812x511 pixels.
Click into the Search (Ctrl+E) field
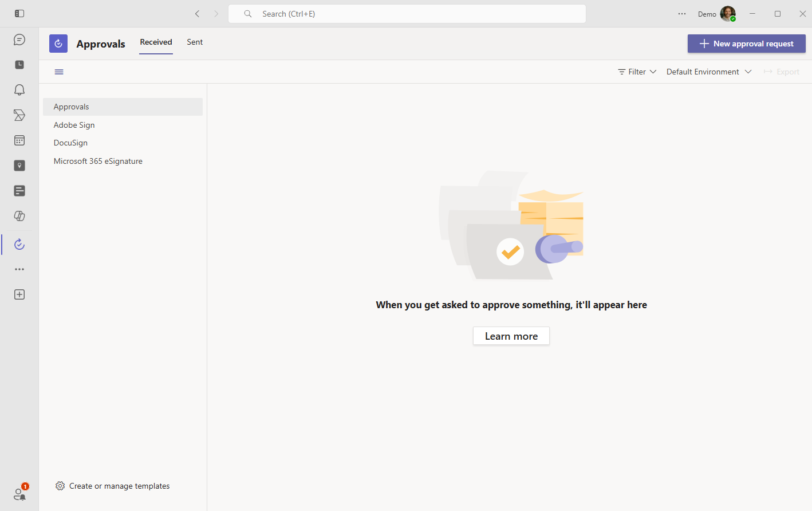(x=407, y=14)
